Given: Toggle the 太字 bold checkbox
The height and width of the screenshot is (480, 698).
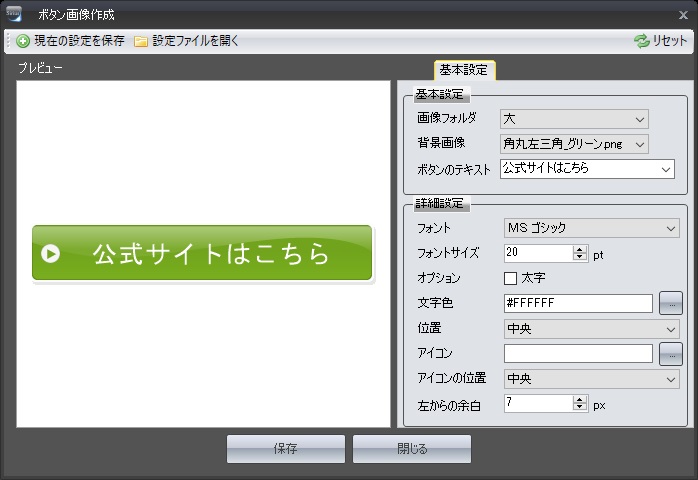Looking at the screenshot, I should [511, 278].
